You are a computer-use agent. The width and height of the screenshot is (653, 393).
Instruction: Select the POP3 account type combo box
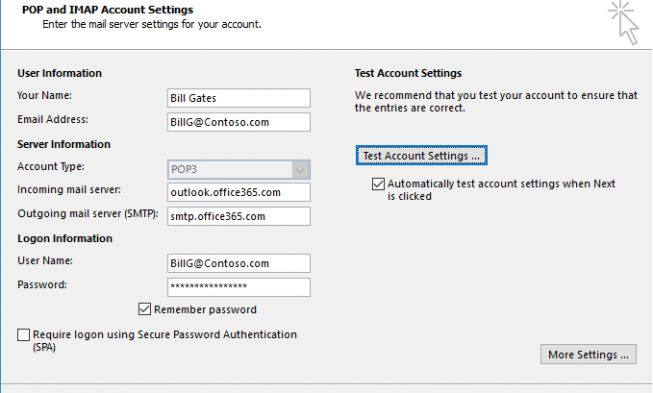pyautogui.click(x=239, y=170)
